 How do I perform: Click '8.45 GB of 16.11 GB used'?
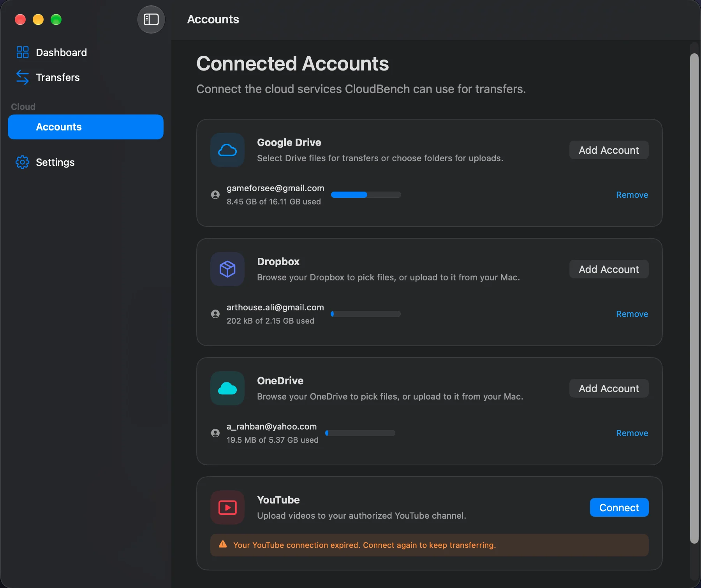(274, 202)
